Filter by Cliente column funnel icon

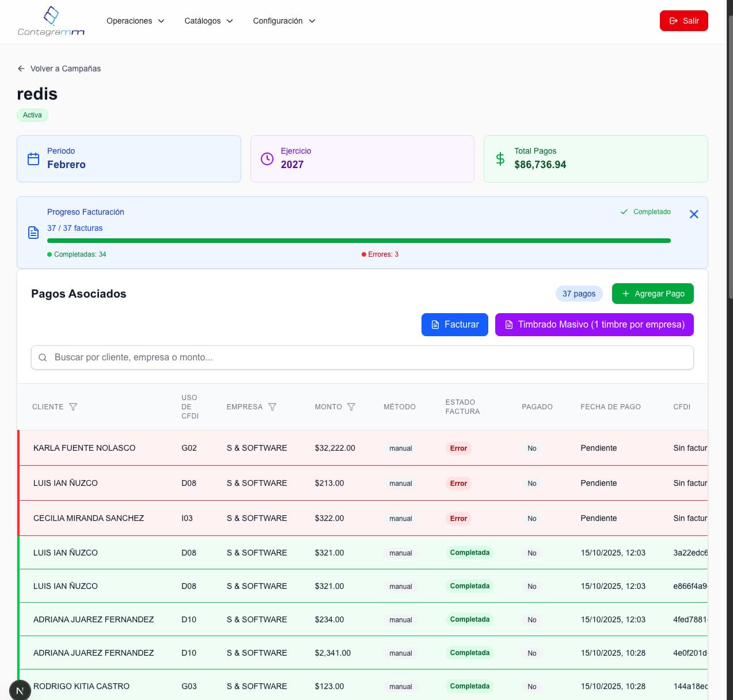(x=73, y=407)
